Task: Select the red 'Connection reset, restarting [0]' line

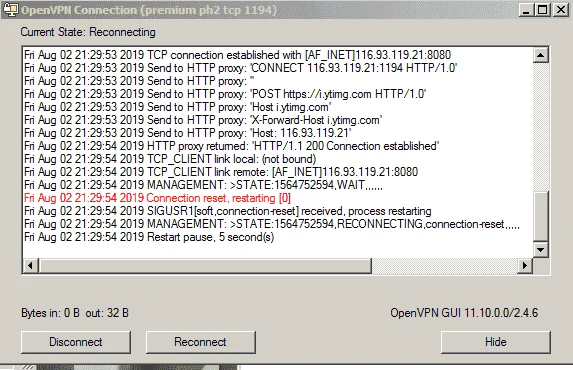Action: coord(157,198)
